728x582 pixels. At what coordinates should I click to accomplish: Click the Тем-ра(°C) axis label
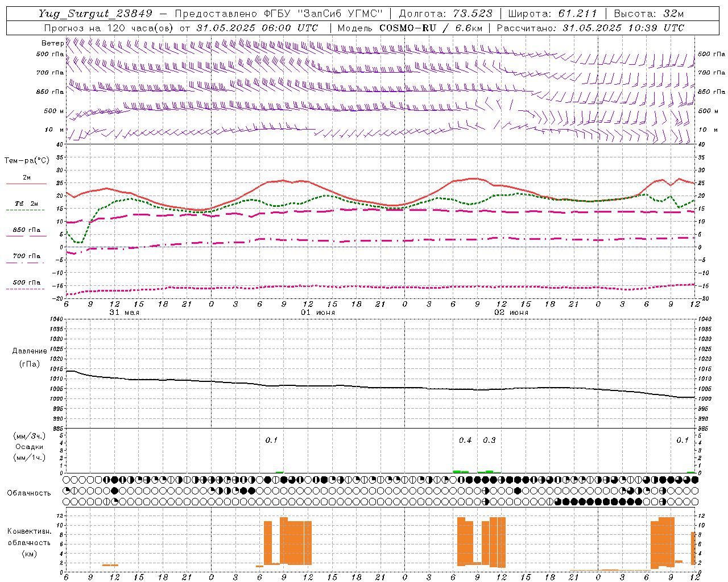click(27, 161)
